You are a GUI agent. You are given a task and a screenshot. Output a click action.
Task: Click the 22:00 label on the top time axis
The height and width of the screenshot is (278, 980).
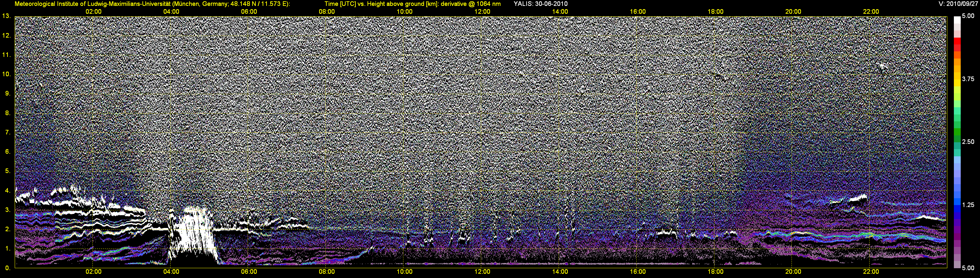tap(871, 12)
